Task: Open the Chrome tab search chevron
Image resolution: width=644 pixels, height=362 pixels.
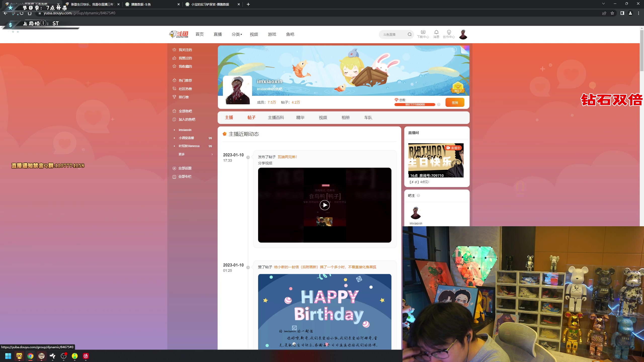Action: click(x=603, y=4)
